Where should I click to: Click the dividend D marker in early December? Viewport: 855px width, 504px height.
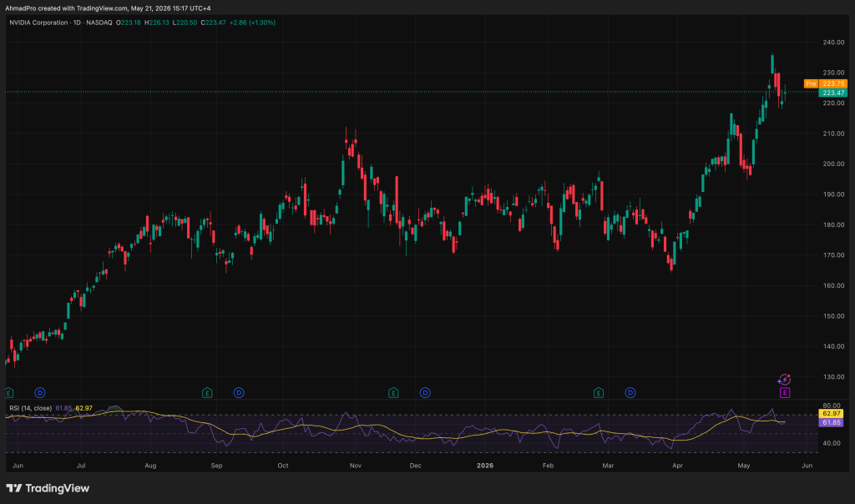[425, 393]
